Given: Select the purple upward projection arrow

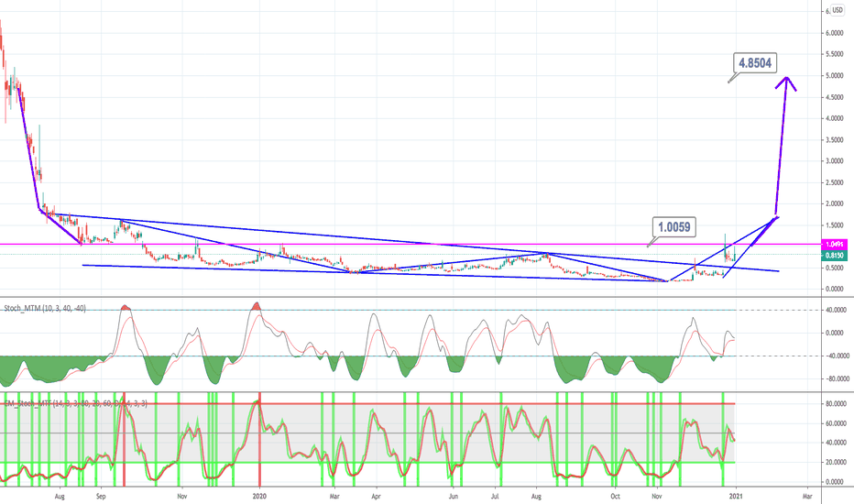Looking at the screenshot, I should 783,146.
